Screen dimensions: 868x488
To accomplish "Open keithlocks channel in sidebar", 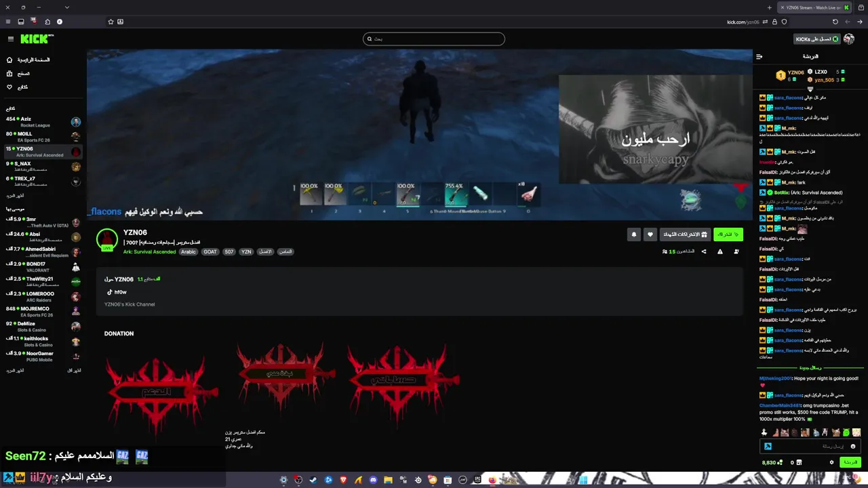I will [x=43, y=342].
